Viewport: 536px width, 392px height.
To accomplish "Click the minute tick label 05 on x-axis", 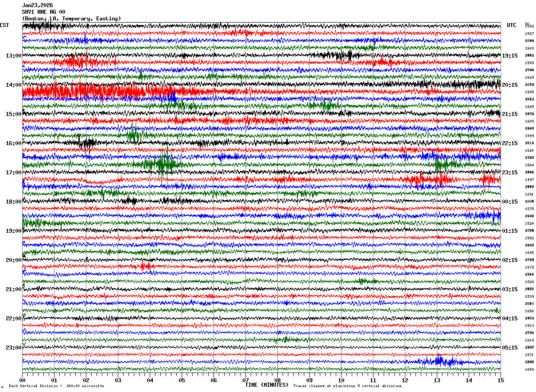I will [x=182, y=380].
